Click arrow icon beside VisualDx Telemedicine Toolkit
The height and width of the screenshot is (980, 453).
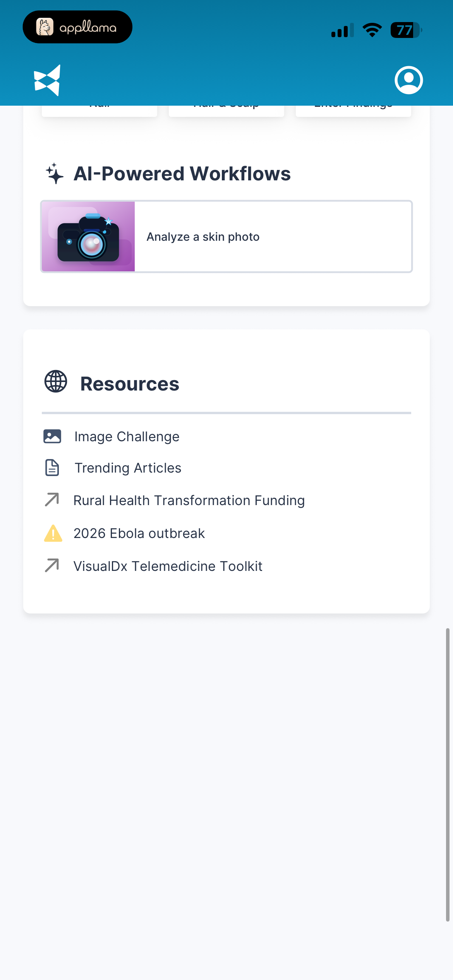click(52, 565)
